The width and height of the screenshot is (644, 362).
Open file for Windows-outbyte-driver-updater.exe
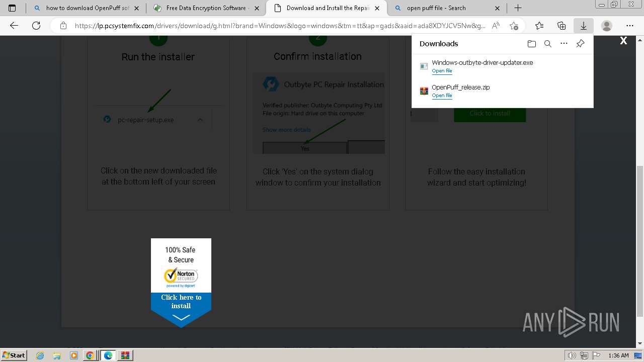click(442, 71)
